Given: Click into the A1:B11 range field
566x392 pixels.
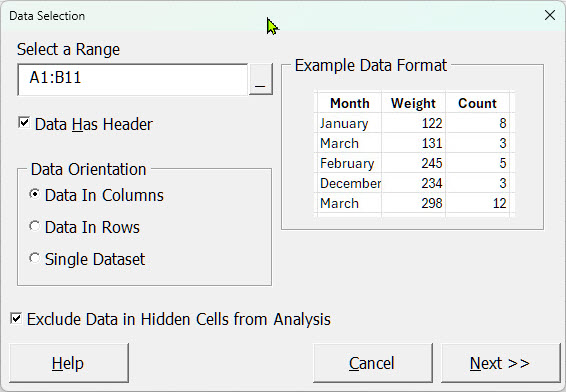Looking at the screenshot, I should pos(132,79).
